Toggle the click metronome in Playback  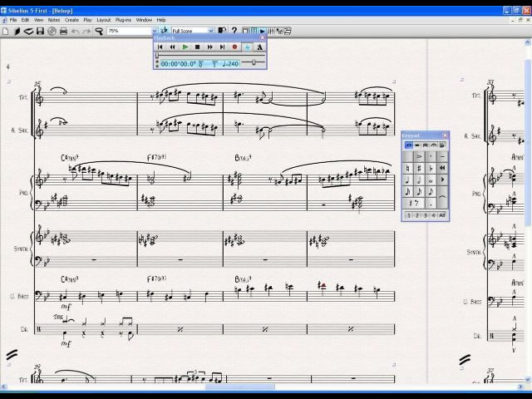click(x=247, y=47)
